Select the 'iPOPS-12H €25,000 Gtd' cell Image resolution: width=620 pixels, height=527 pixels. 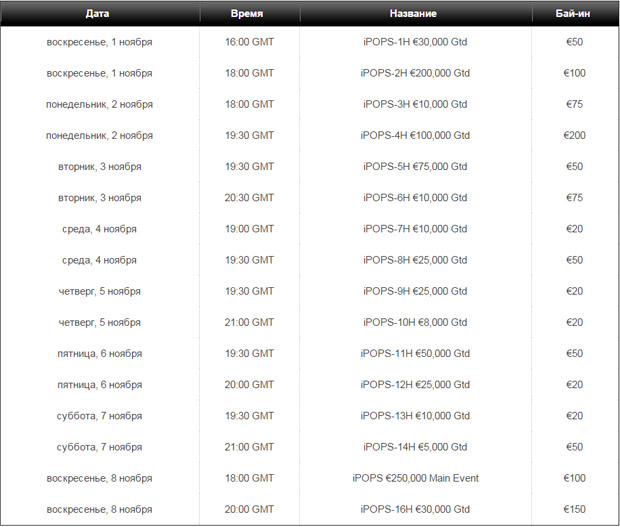(x=416, y=385)
